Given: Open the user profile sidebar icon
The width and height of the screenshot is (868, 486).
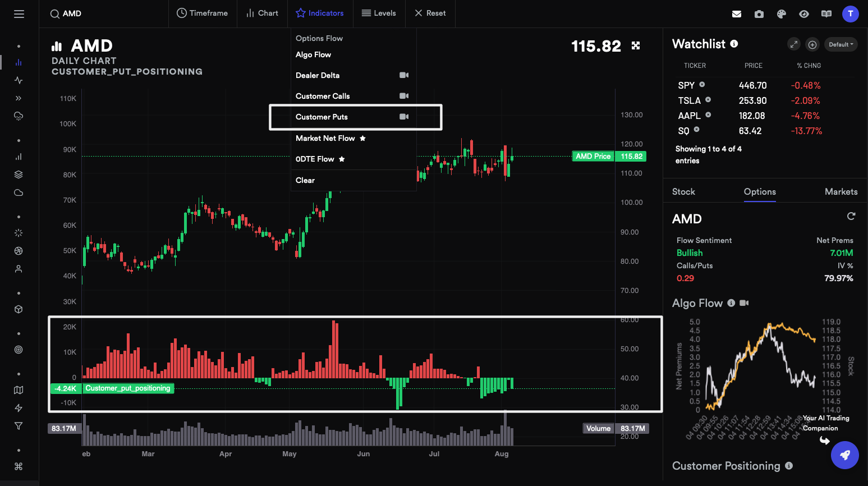Looking at the screenshot, I should coord(19,269).
